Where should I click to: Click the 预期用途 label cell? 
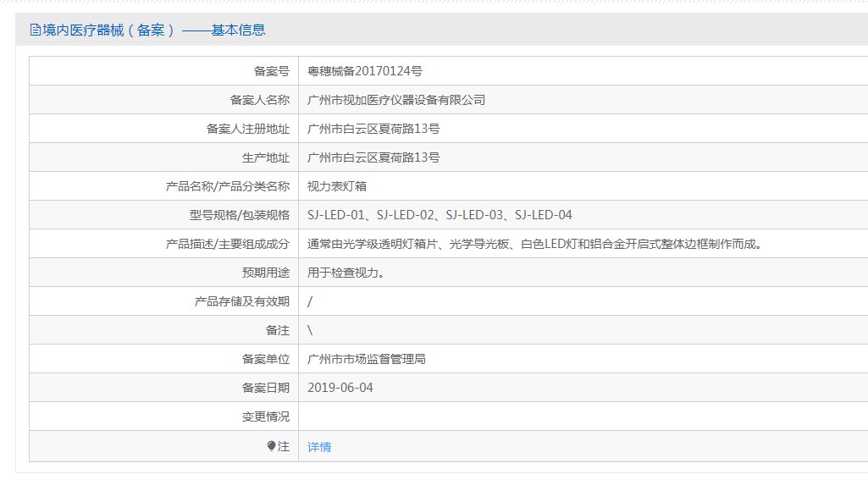(x=163, y=273)
